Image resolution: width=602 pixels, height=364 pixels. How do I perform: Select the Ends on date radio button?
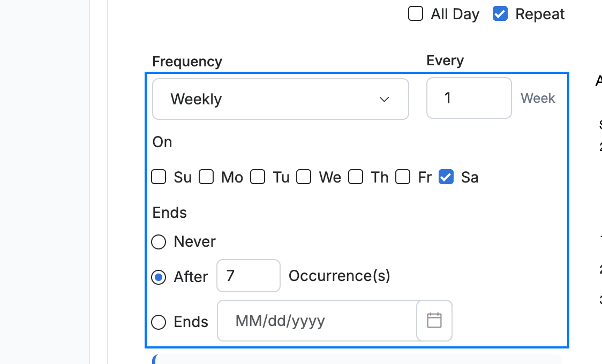coord(159,322)
